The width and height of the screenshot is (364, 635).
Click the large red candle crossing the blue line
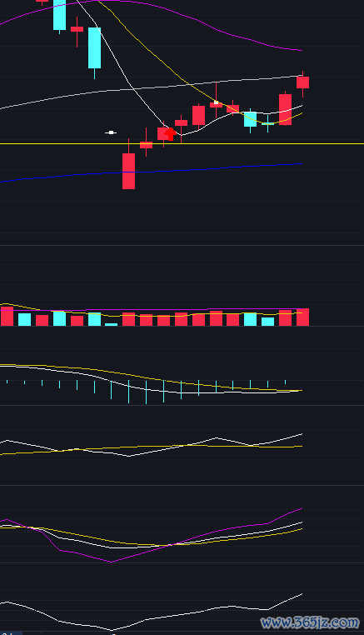coord(129,171)
